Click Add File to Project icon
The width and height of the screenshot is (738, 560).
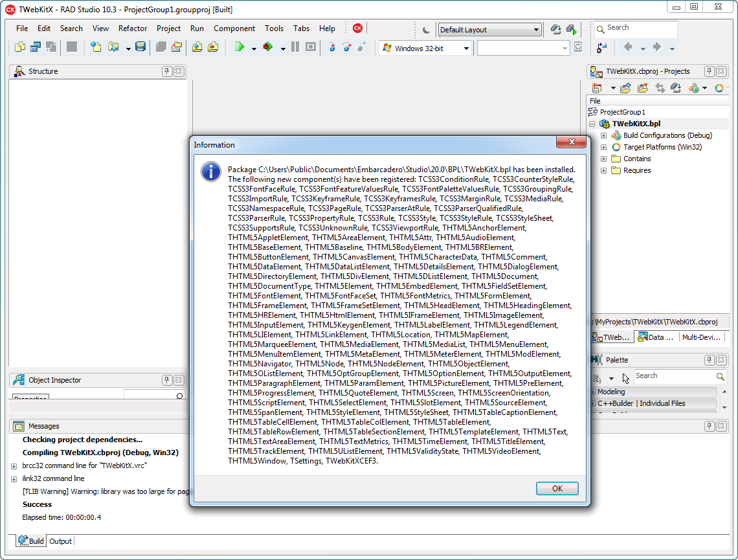point(197,47)
